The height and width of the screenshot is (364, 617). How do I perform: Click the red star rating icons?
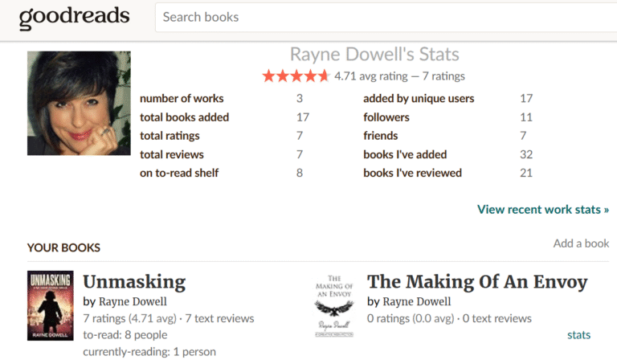coord(295,76)
